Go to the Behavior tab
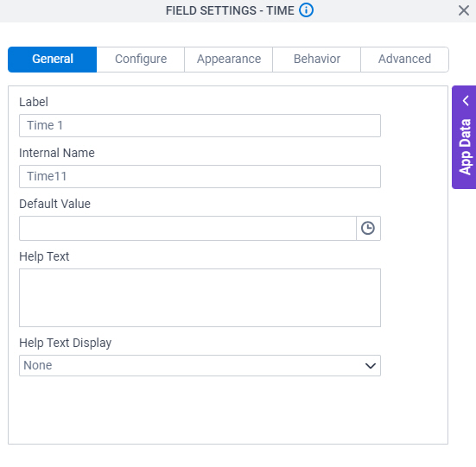 tap(317, 60)
